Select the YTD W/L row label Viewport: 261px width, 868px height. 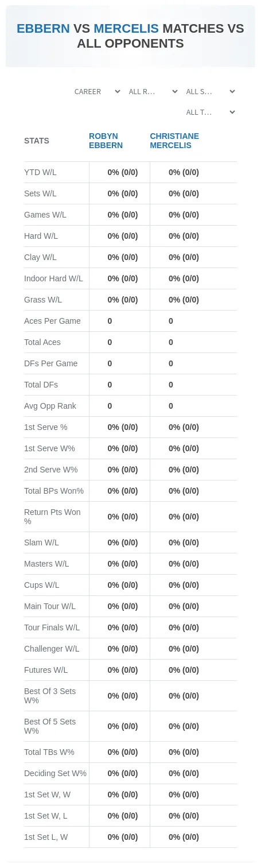(40, 172)
